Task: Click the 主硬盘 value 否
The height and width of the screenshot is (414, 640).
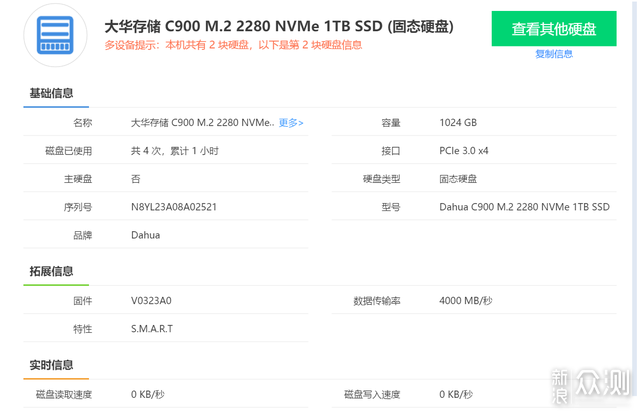Action: tap(136, 179)
